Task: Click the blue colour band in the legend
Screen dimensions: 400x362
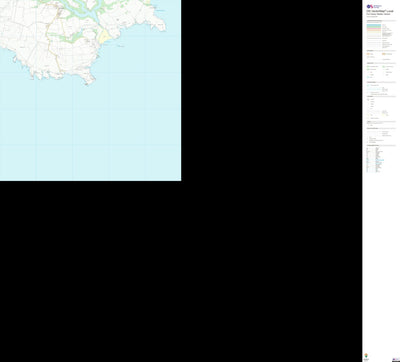Action: point(374,25)
